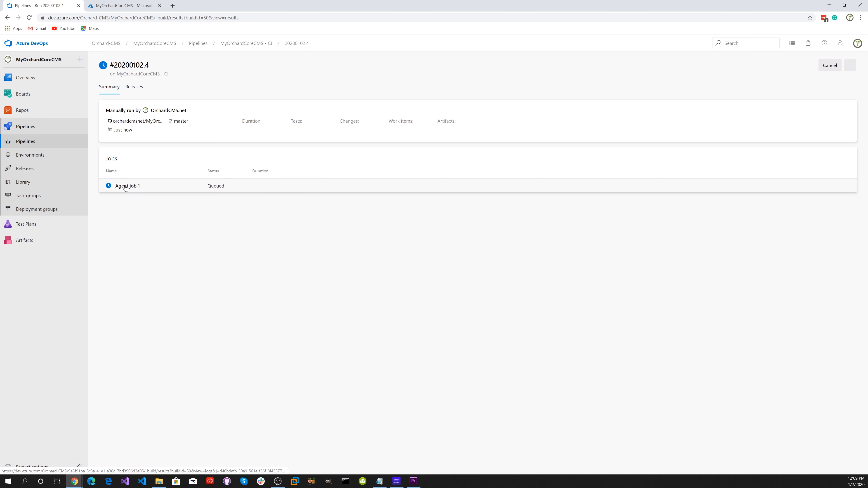
Task: Open Skype from the taskbar
Action: tap(244, 481)
